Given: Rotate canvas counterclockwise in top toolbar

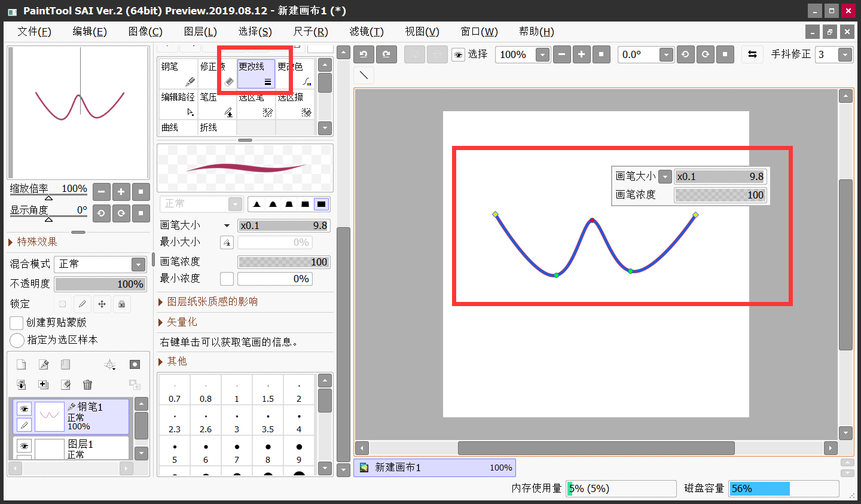Looking at the screenshot, I should (685, 54).
